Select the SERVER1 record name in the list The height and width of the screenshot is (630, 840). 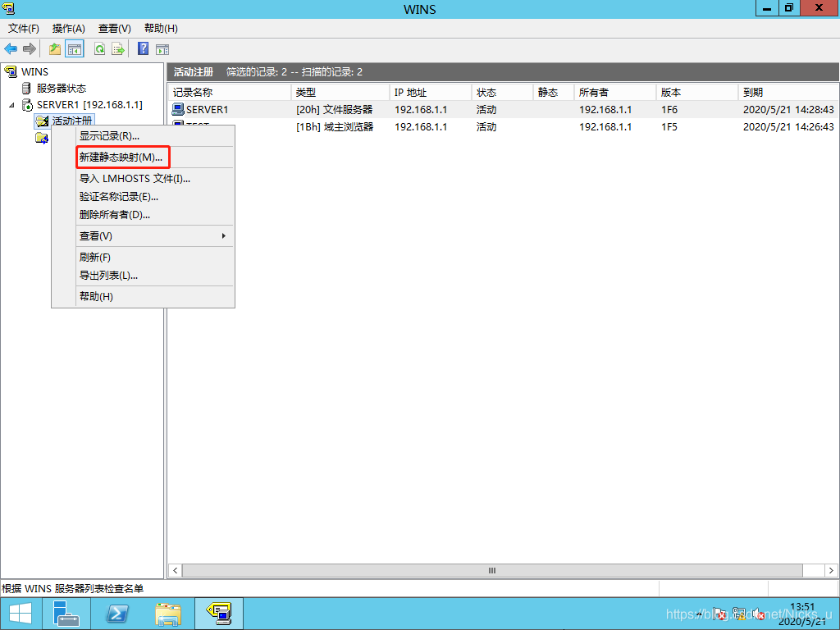(x=207, y=110)
